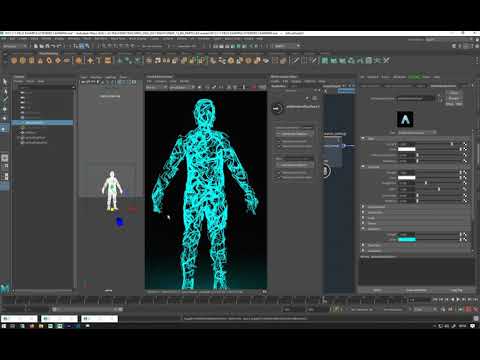
Task: Click the Specular IOR slider handle
Action: coord(439,189)
